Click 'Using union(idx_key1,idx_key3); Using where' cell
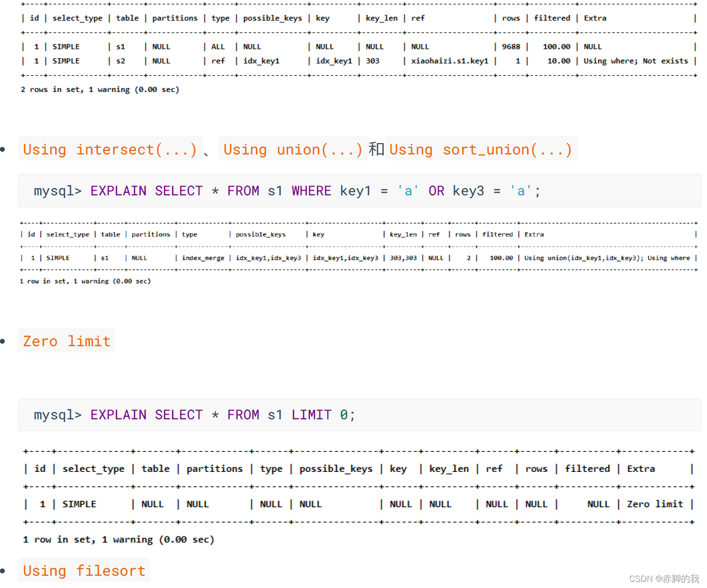This screenshot has width=707, height=588. pyautogui.click(x=607, y=258)
